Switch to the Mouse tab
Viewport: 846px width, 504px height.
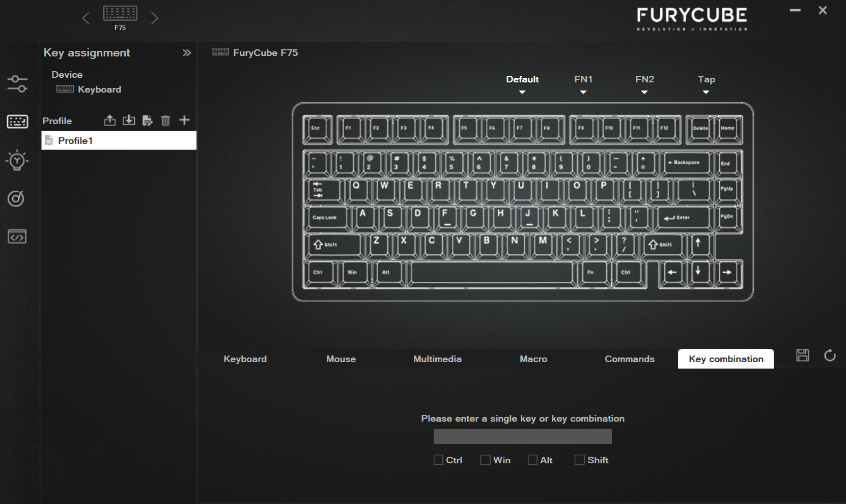tap(341, 359)
